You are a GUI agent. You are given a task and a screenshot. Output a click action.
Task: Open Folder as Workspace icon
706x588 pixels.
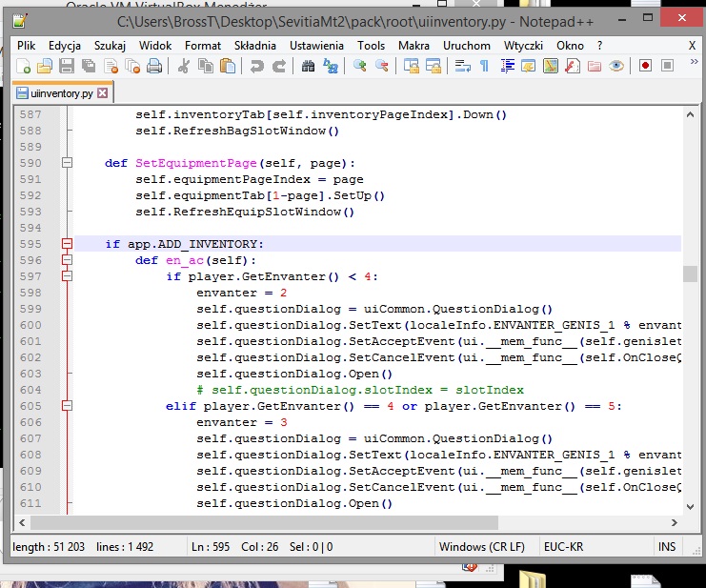pyautogui.click(x=595, y=66)
